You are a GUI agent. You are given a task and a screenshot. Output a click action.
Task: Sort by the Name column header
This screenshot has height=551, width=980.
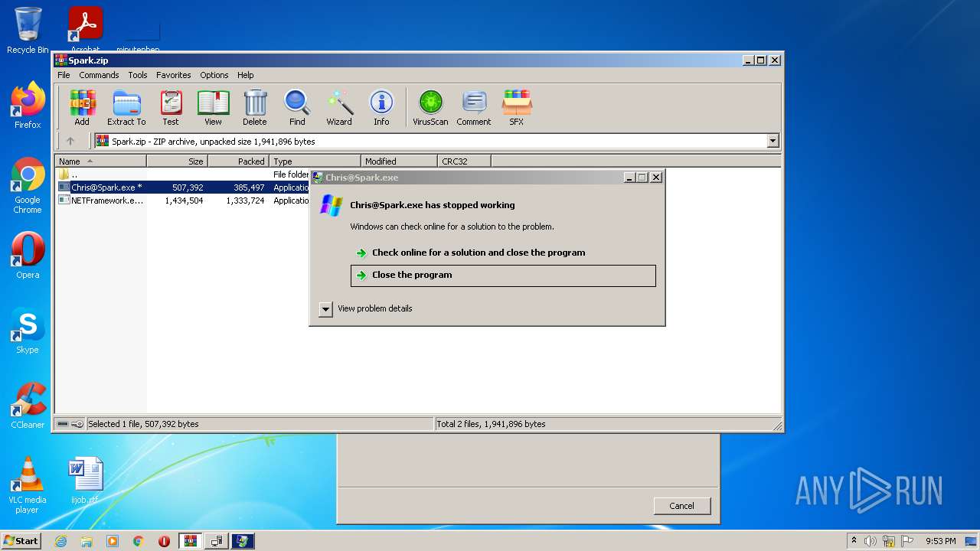[100, 161]
